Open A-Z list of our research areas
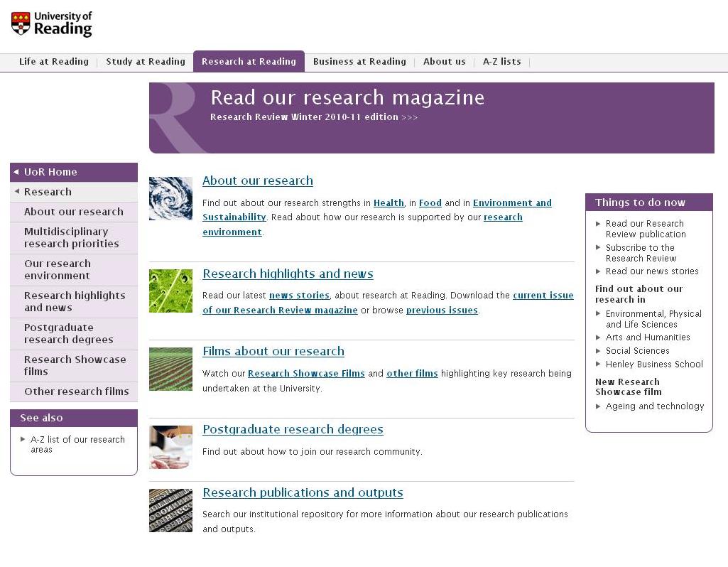Screen dimensions: 728x567 click(77, 444)
